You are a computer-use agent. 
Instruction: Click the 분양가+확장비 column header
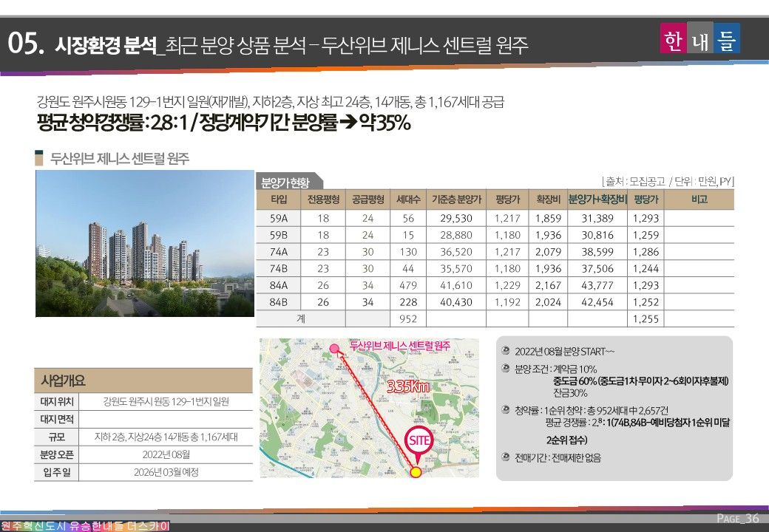click(597, 199)
